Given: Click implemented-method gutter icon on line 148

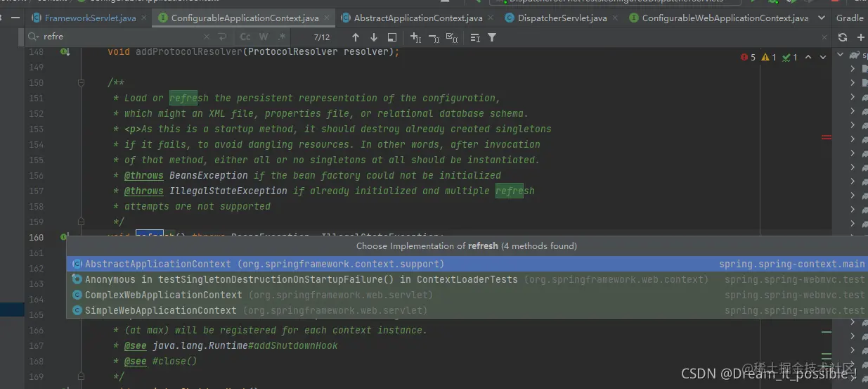Looking at the screenshot, I should [x=64, y=52].
